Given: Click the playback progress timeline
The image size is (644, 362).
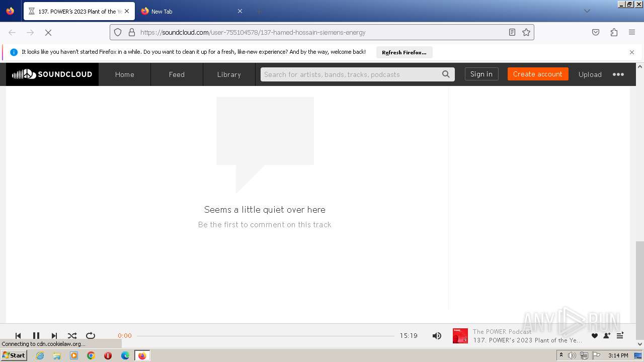Looking at the screenshot, I should pyautogui.click(x=266, y=335).
